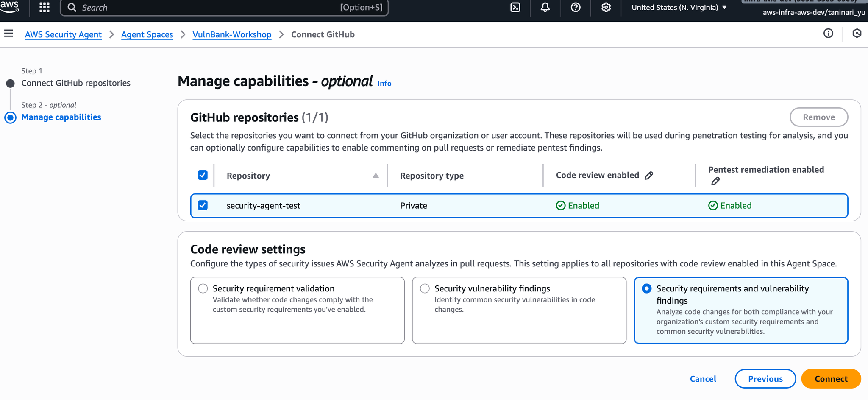
Task: Open the AWS services grid menu
Action: pyautogui.click(x=45, y=7)
